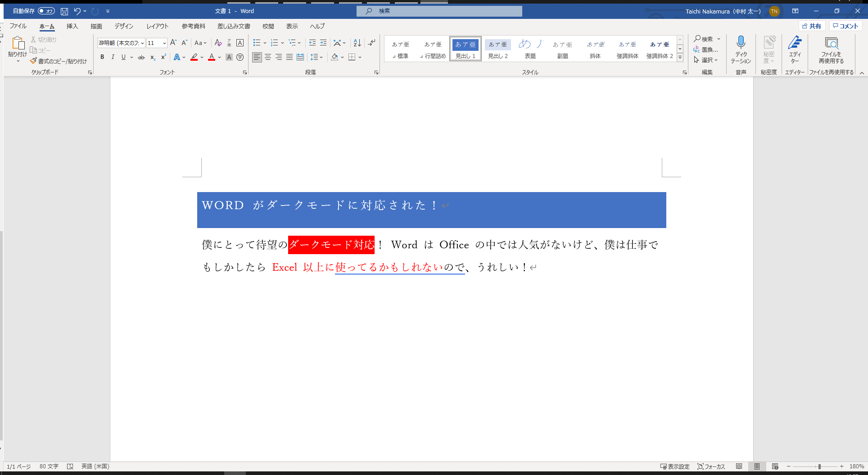The width and height of the screenshot is (868, 475).
Task: Switch to the Design tab
Action: tap(123, 26)
